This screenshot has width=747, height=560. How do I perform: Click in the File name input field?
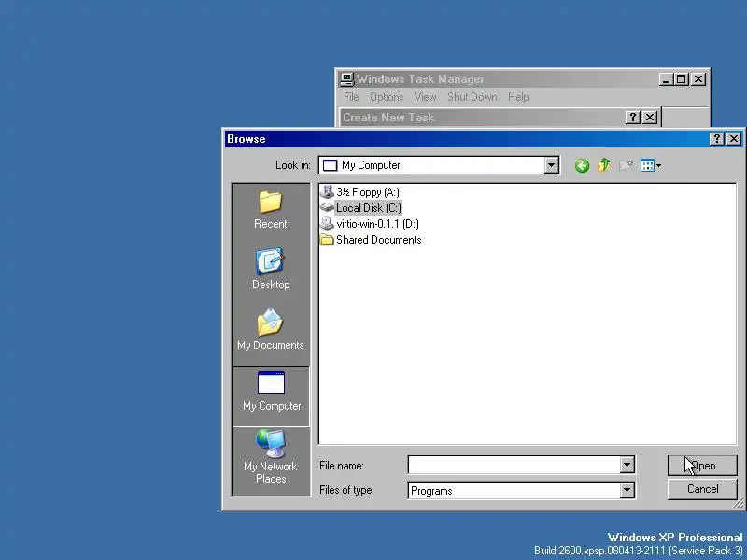[514, 465]
